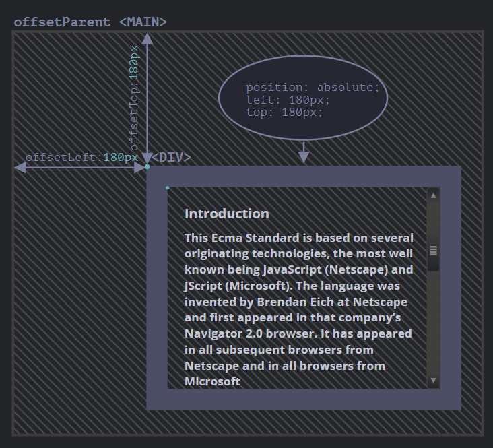
Task: Click the scrollbar up arrow
Action: click(434, 195)
